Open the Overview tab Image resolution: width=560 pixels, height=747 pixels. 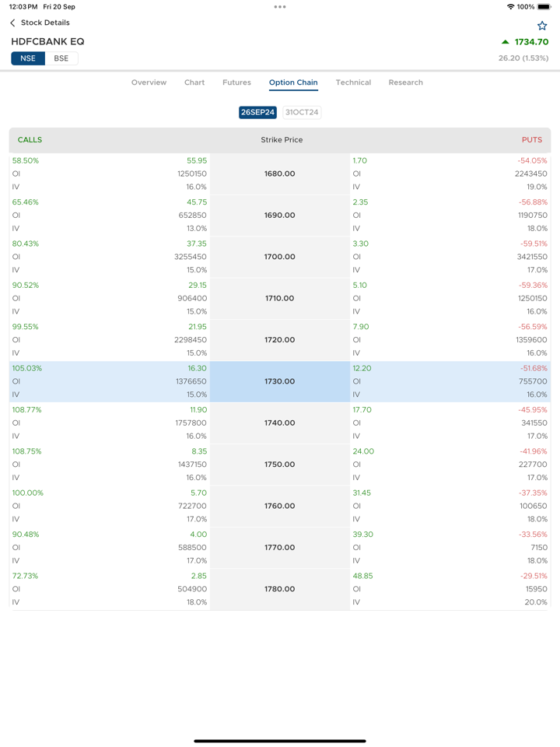(x=149, y=82)
